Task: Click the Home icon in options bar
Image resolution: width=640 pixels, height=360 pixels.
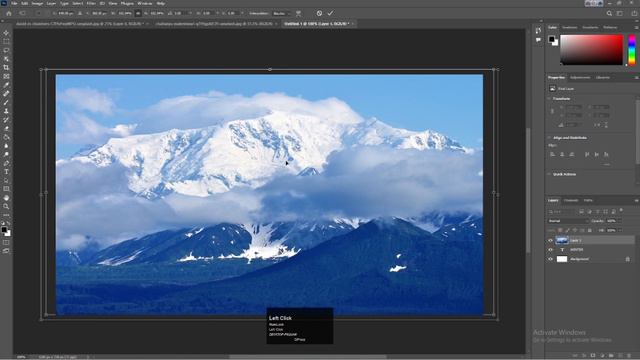Action: click(x=9, y=13)
